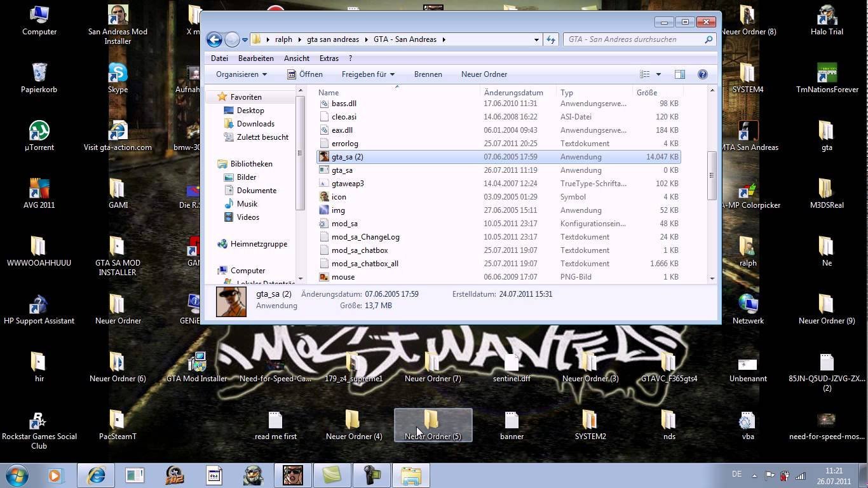Click the Windows Explorer taskbar icon
868x488 pixels.
(x=411, y=475)
